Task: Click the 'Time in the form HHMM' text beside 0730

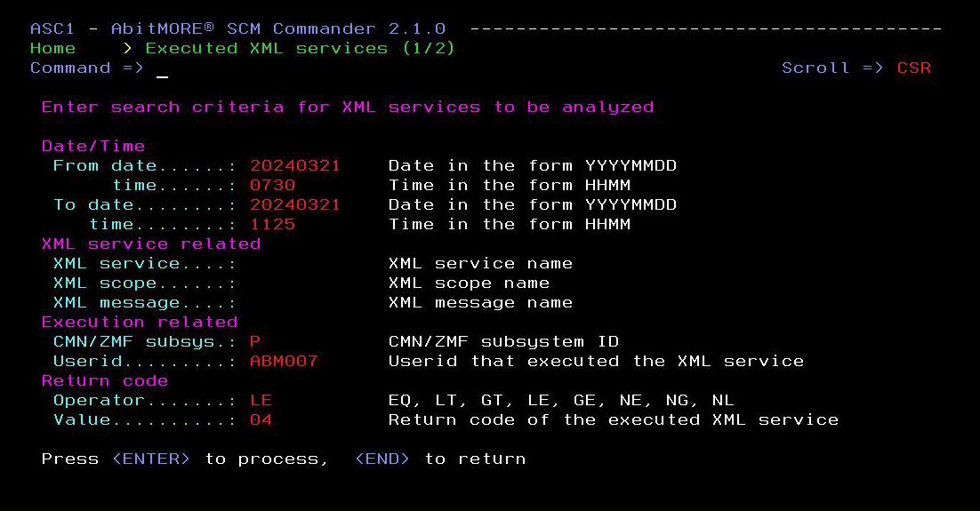Action: 510,186
